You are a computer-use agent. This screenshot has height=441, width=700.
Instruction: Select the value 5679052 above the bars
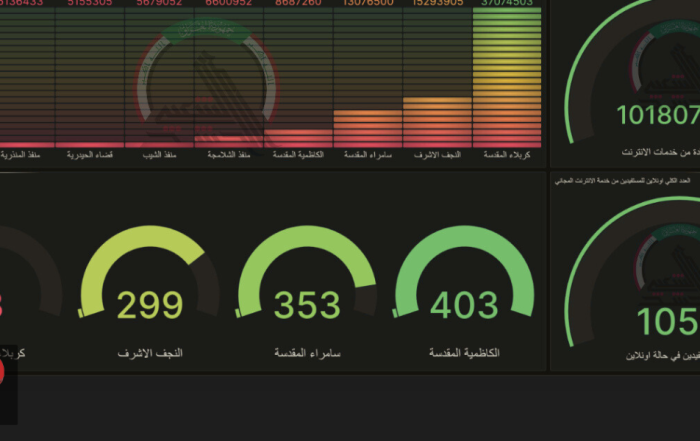tap(159, 3)
